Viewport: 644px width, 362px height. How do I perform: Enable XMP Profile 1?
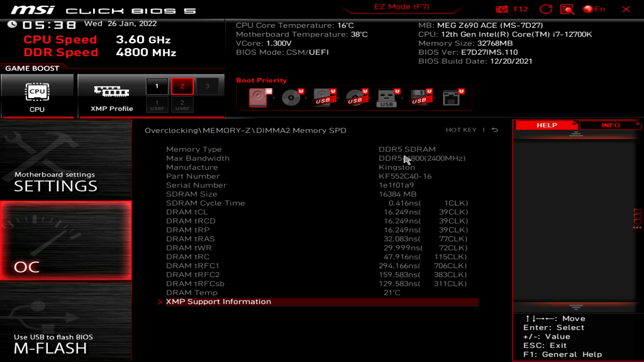(x=157, y=86)
